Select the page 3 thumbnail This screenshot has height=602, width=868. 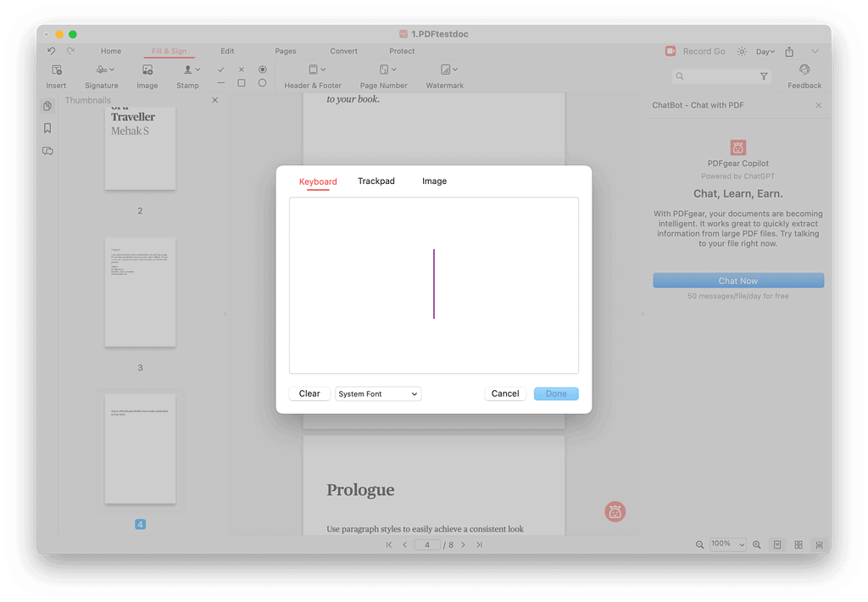[140, 293]
